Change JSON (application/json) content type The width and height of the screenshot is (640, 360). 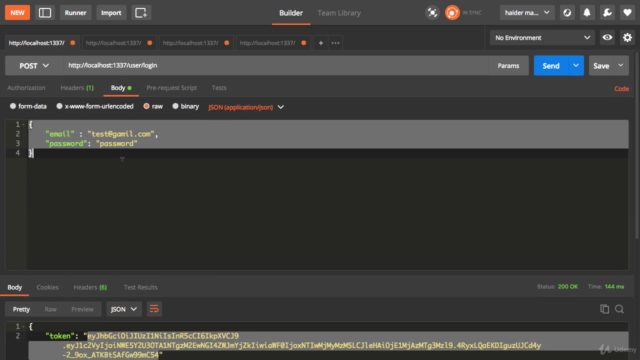click(246, 107)
